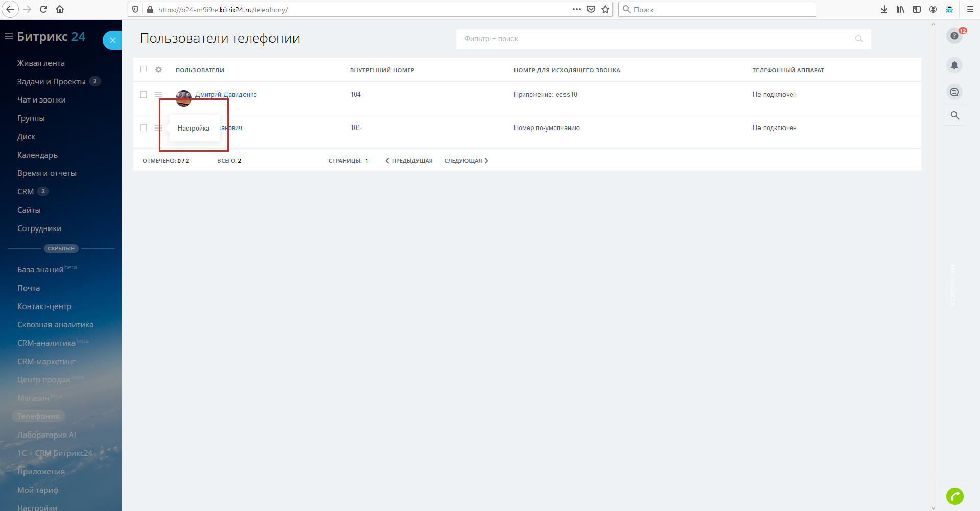Toggle the Bitrix24 hamburger menu icon
980x511 pixels.
click(8, 37)
